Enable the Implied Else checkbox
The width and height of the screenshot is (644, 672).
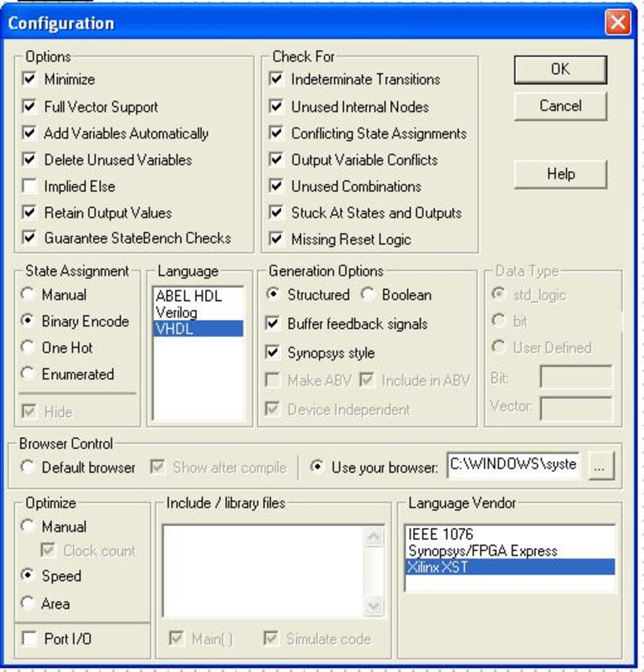click(x=29, y=186)
